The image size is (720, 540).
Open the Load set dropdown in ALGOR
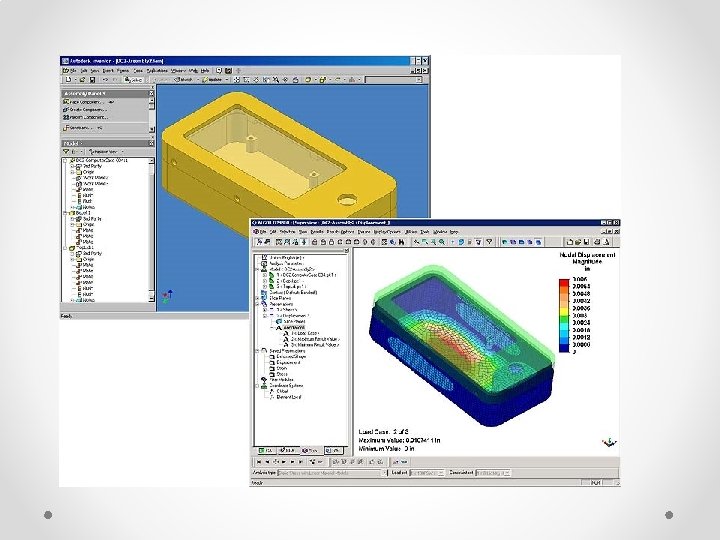point(427,473)
